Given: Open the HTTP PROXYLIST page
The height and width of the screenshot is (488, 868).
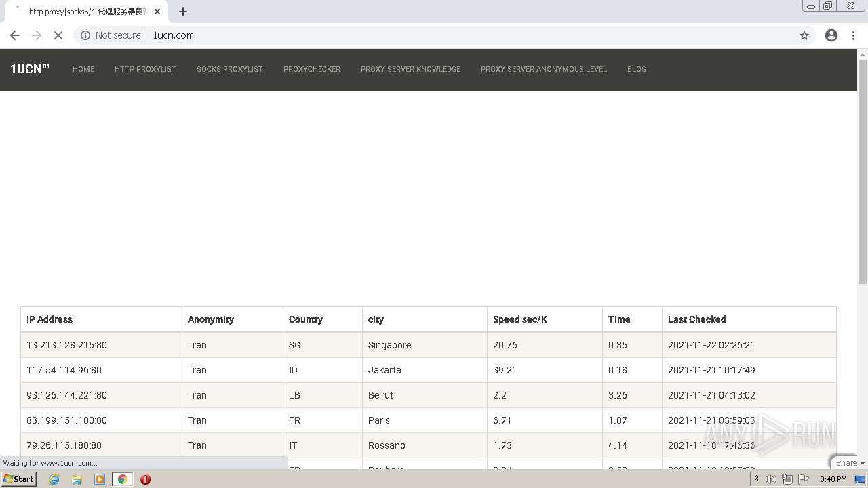Looking at the screenshot, I should click(x=145, y=69).
